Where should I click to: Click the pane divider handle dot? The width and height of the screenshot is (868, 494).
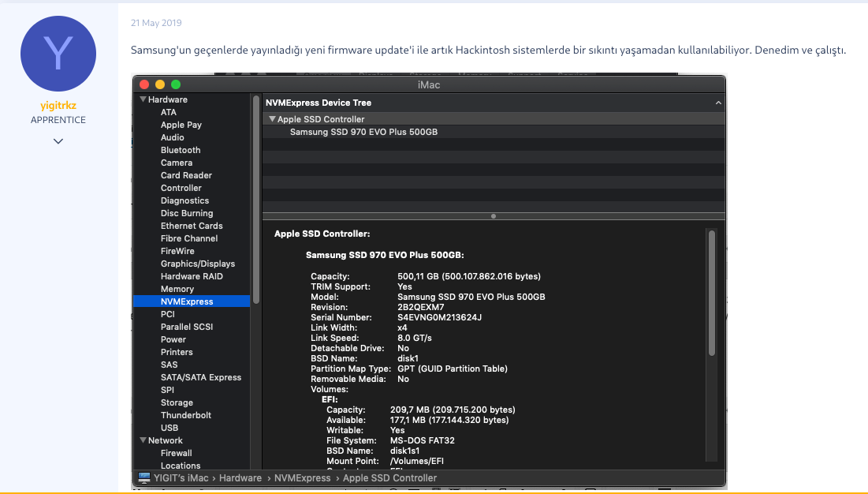pyautogui.click(x=494, y=216)
